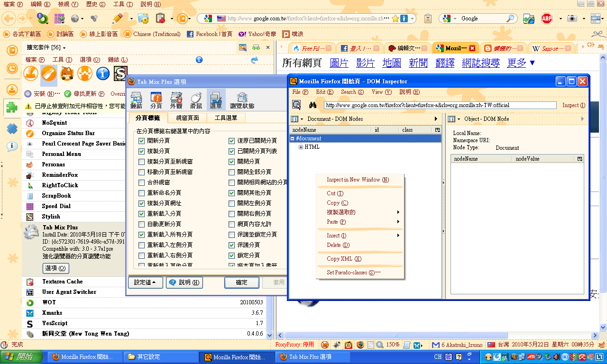
Task: Select the 瀏覽狀態 session icon in Tab Mix Plus
Action: click(x=242, y=100)
